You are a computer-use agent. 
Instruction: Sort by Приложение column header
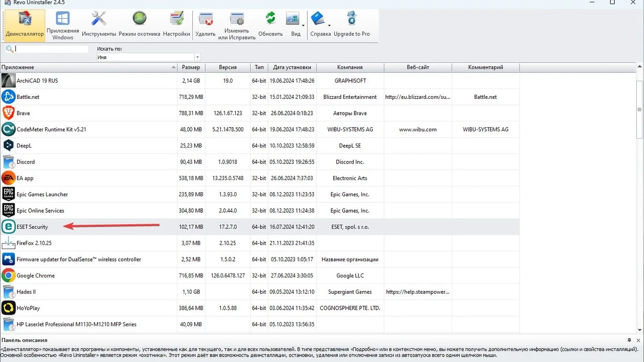[x=89, y=67]
